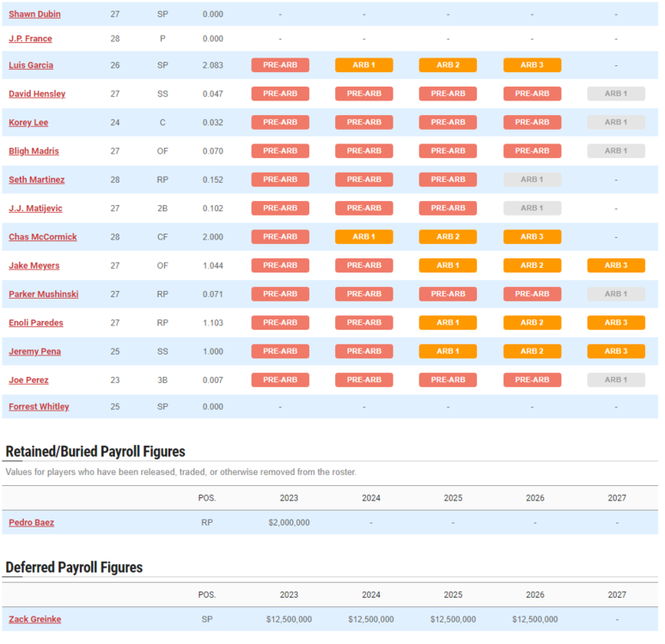This screenshot has width=665, height=644.
Task: Open Zack Greinke's deferred payroll link
Action: (34, 619)
